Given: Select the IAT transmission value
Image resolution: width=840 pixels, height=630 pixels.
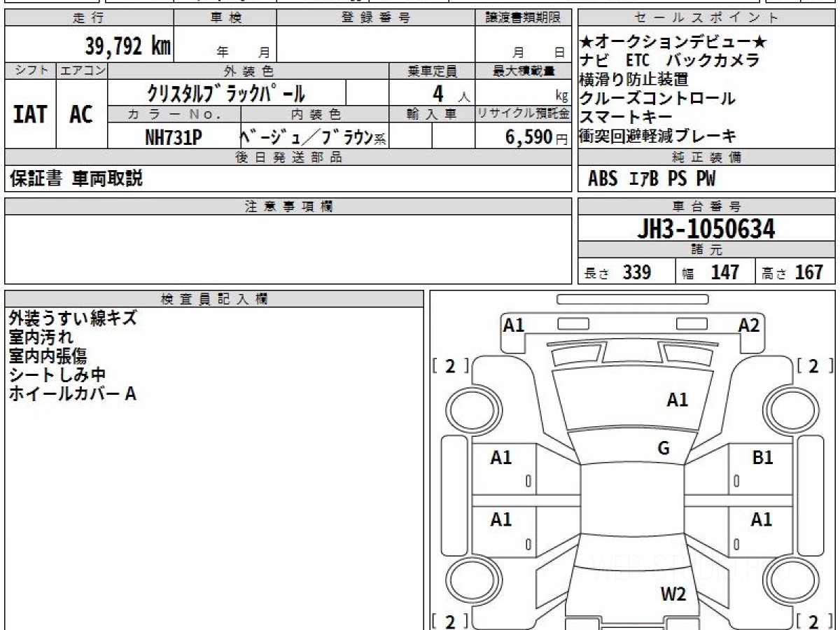Looking at the screenshot, I should pos(30,114).
